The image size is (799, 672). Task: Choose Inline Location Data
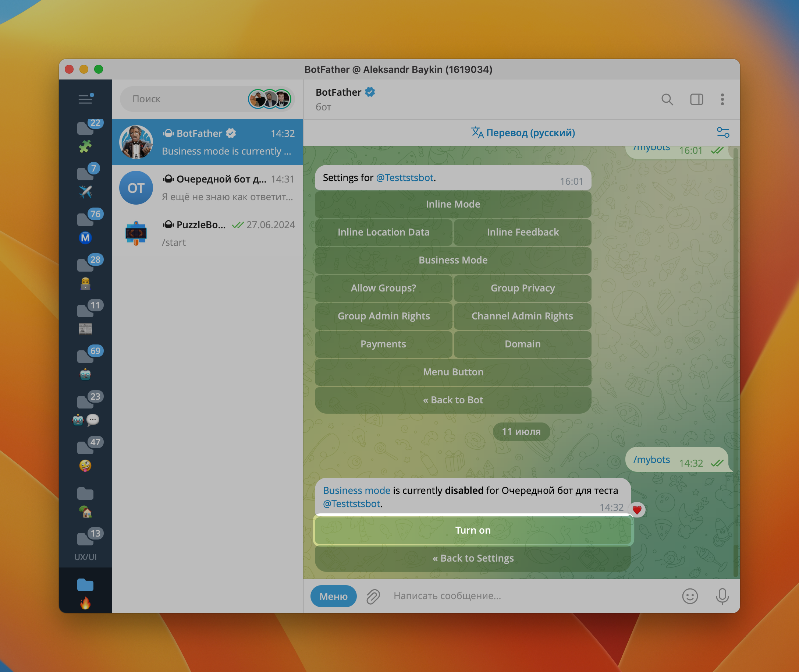click(x=384, y=232)
